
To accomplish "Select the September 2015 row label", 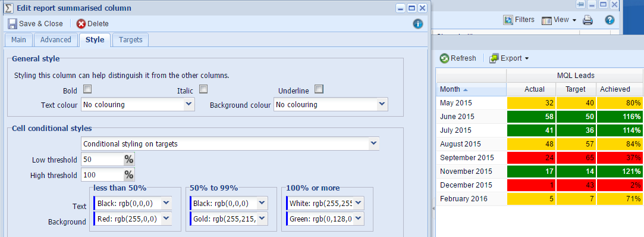I will (467, 158).
